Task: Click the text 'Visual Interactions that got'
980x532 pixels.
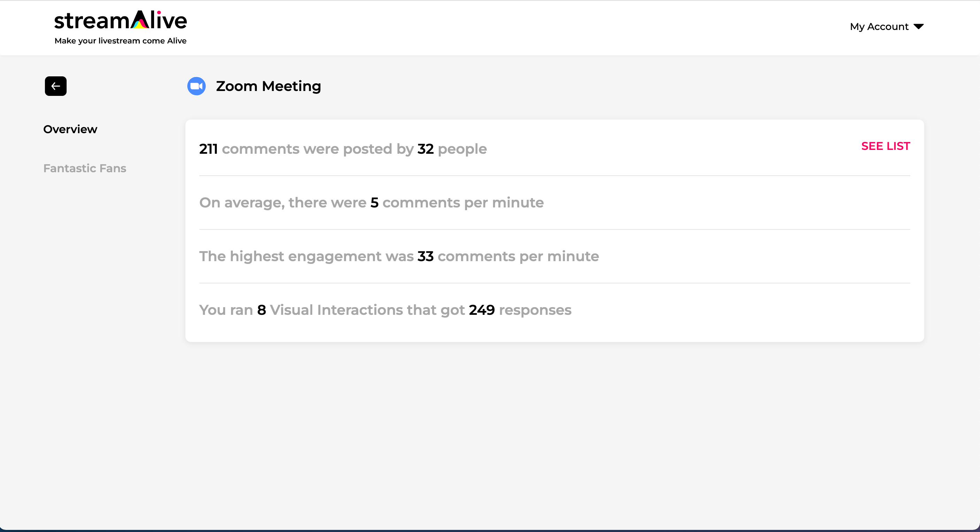Action: [x=367, y=310]
